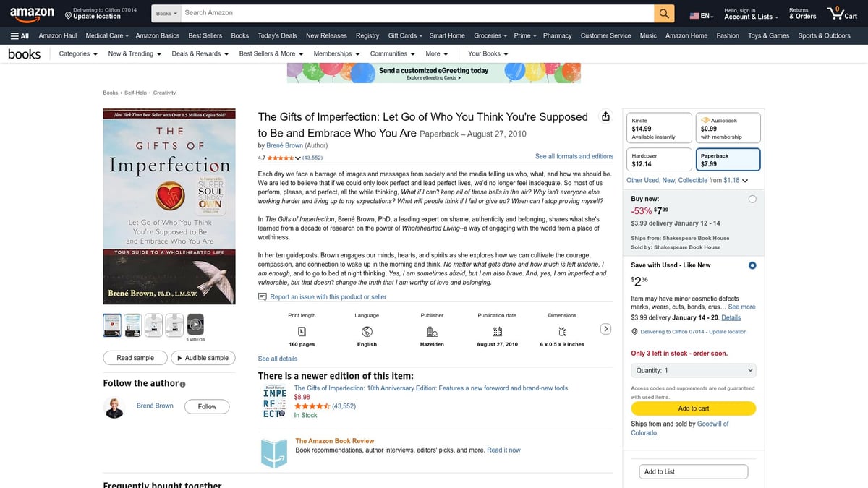Click the shopping cart icon
This screenshot has height=488, width=868.
(834, 12)
